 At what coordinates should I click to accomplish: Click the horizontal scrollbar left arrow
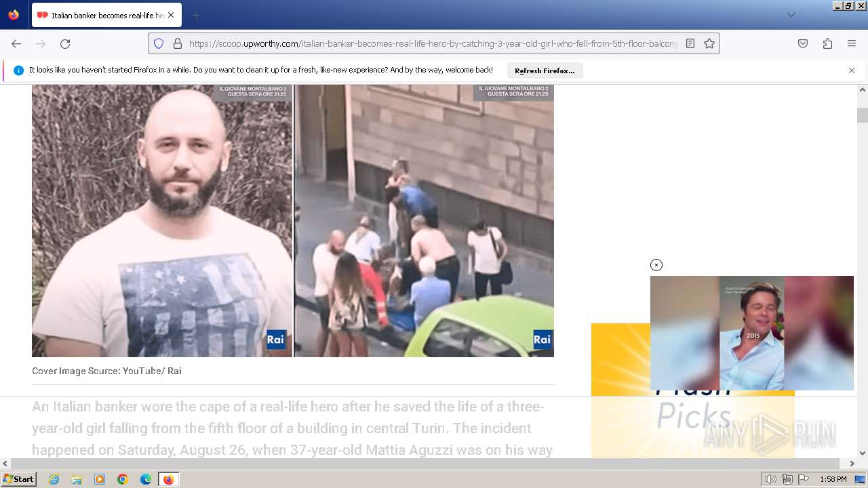pyautogui.click(x=5, y=464)
